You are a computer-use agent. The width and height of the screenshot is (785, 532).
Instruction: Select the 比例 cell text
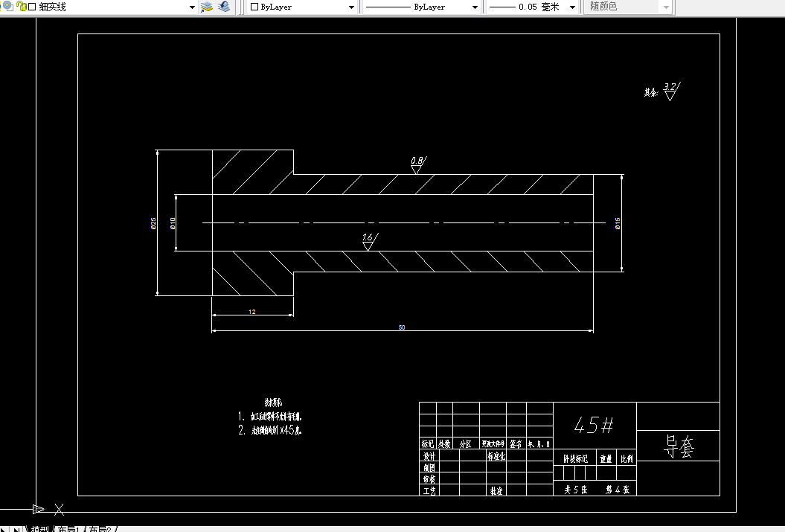pos(627,458)
